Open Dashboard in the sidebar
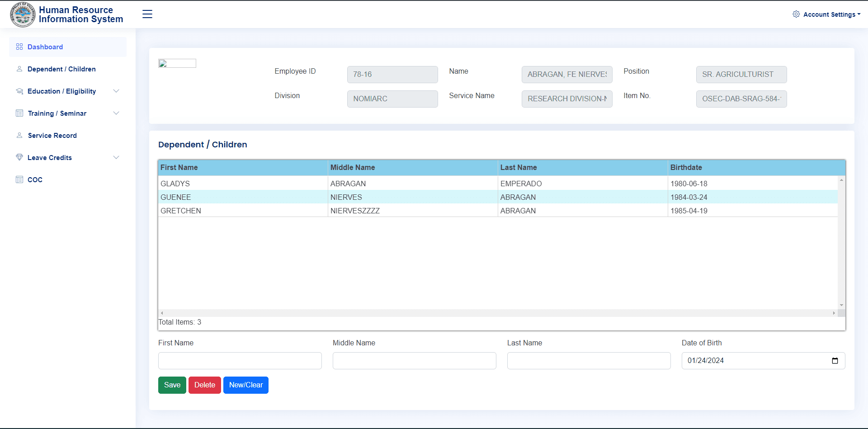The width and height of the screenshot is (868, 429). pos(68,47)
